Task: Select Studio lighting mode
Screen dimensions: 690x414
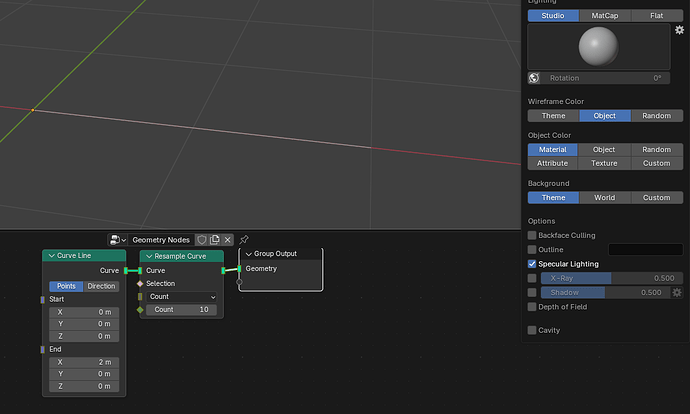Action: pyautogui.click(x=553, y=15)
